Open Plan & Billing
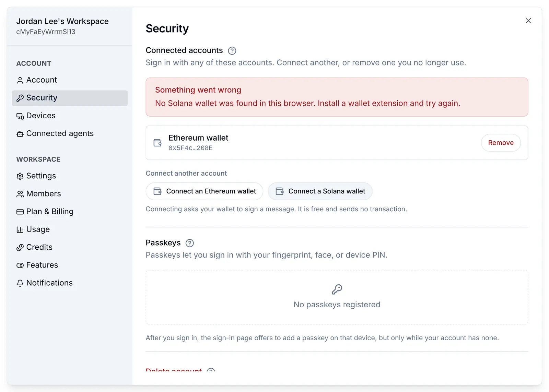 click(x=70, y=212)
